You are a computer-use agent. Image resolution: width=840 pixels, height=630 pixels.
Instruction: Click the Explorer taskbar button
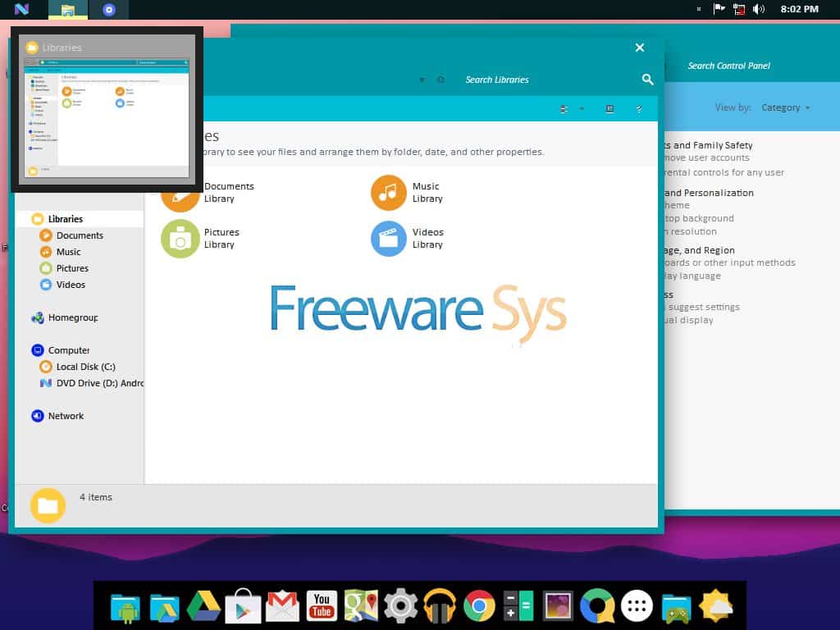67,10
